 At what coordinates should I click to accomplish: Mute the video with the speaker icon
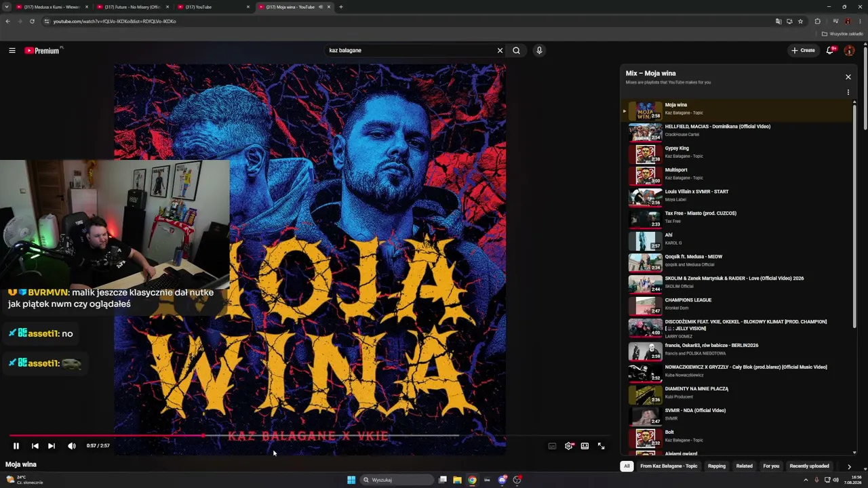(x=72, y=446)
